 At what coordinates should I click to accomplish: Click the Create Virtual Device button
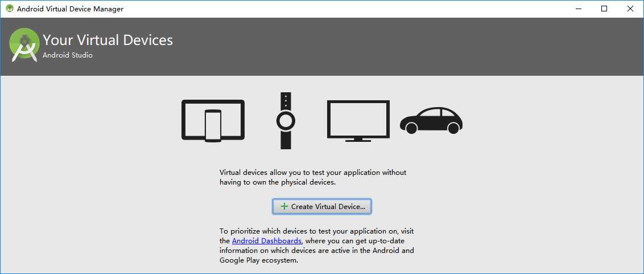coord(321,207)
